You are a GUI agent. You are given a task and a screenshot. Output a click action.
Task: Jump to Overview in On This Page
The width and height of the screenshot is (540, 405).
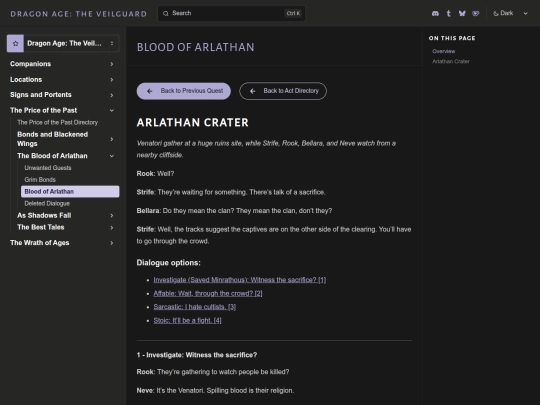pos(444,51)
